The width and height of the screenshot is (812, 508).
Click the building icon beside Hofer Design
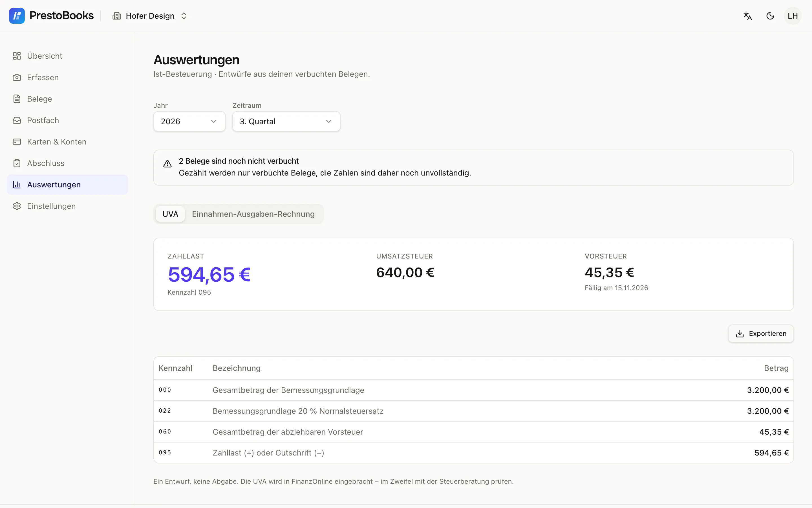coord(116,16)
